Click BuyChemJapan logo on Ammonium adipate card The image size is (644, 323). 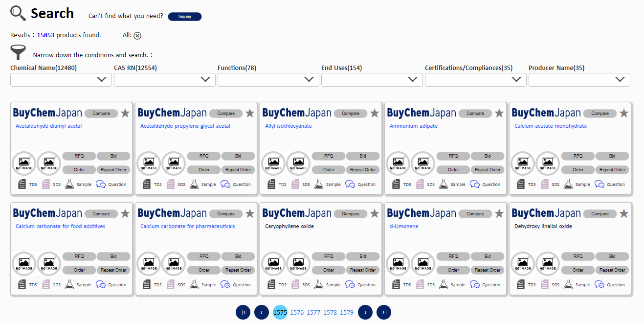click(x=422, y=113)
